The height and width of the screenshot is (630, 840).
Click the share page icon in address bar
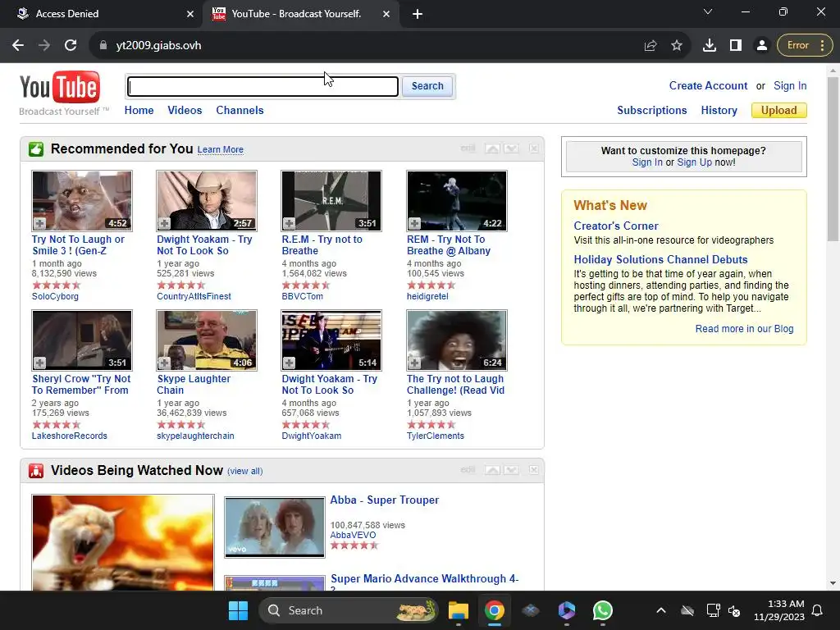click(651, 46)
